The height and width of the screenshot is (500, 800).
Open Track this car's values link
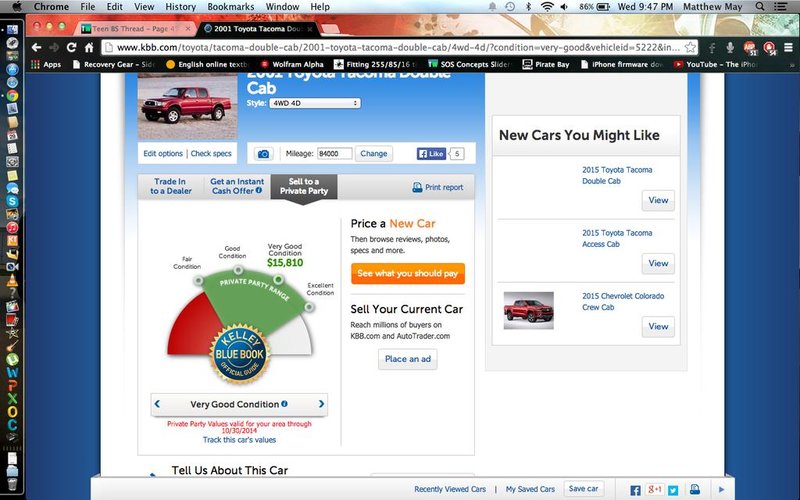(239, 440)
